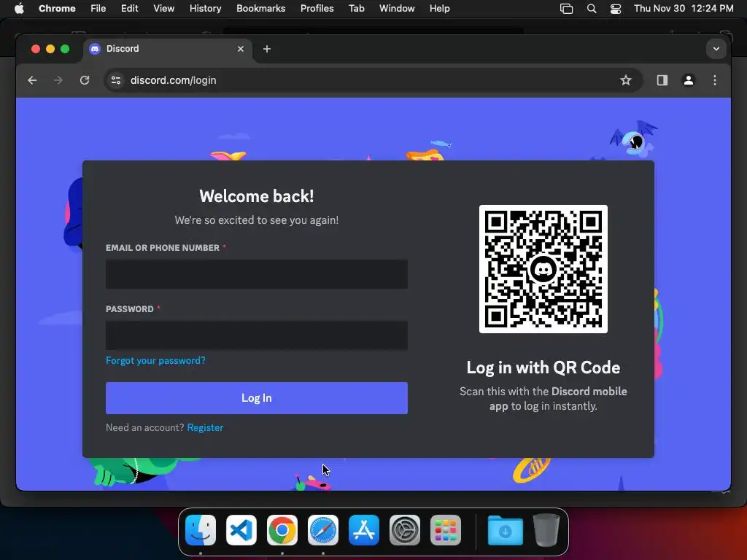Image resolution: width=747 pixels, height=560 pixels.
Task: Open the Help menu
Action: tap(439, 9)
